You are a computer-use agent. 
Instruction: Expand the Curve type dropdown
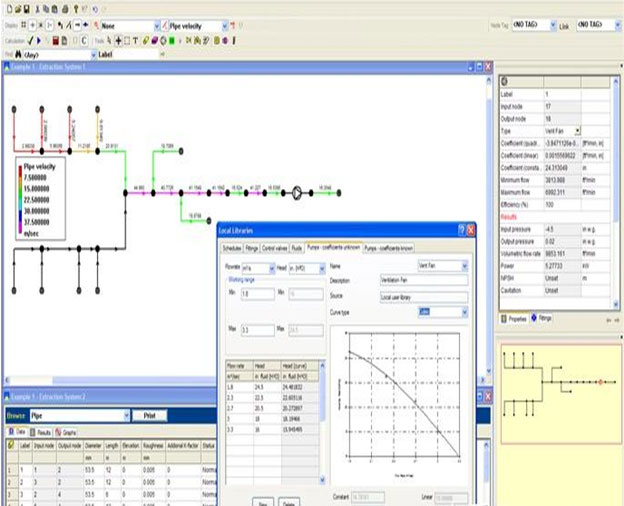pos(464,312)
